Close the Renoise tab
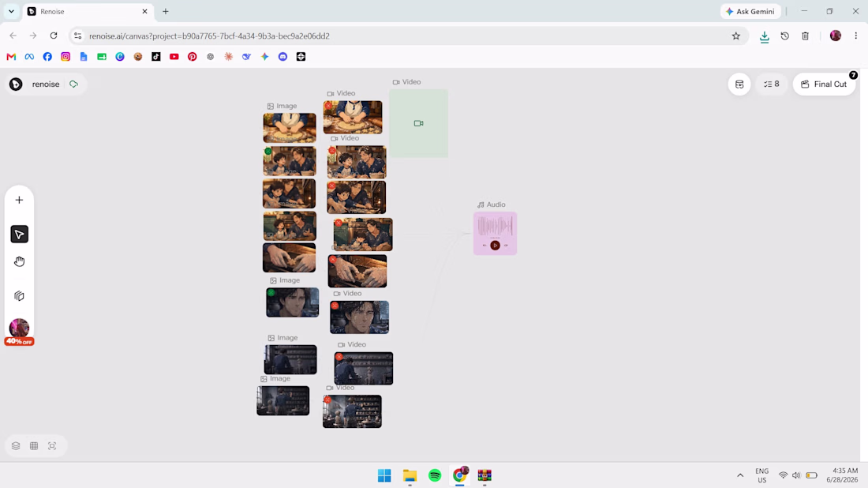 click(x=144, y=11)
